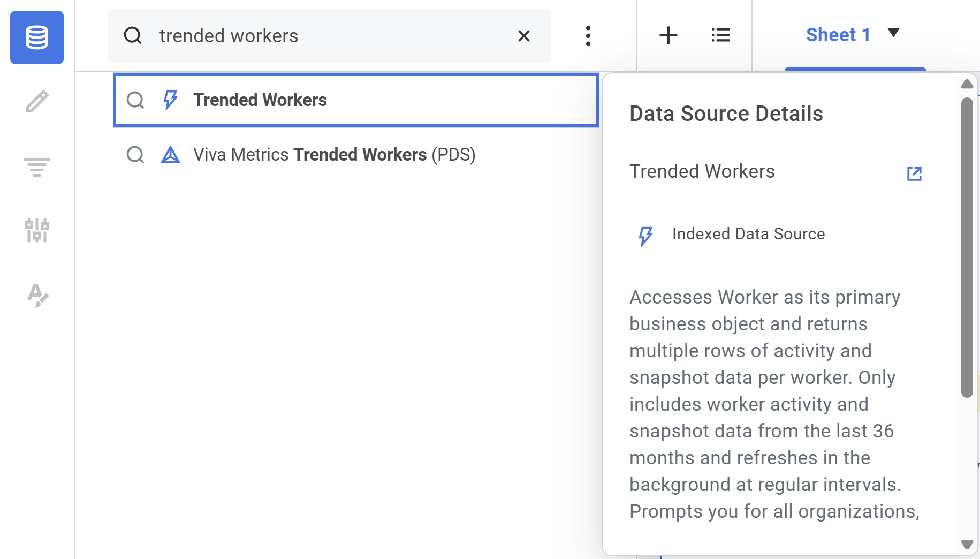Image resolution: width=980 pixels, height=559 pixels.
Task: Open Trended Workers in new window icon
Action: (x=914, y=173)
